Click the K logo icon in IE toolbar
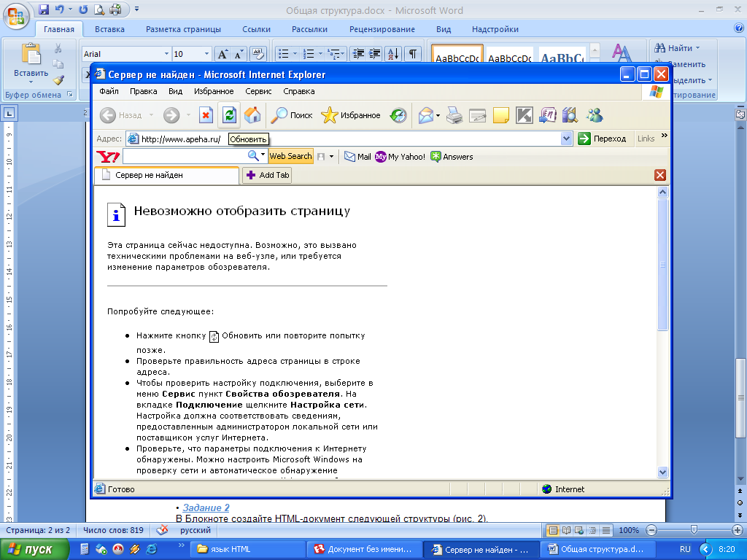 524,114
